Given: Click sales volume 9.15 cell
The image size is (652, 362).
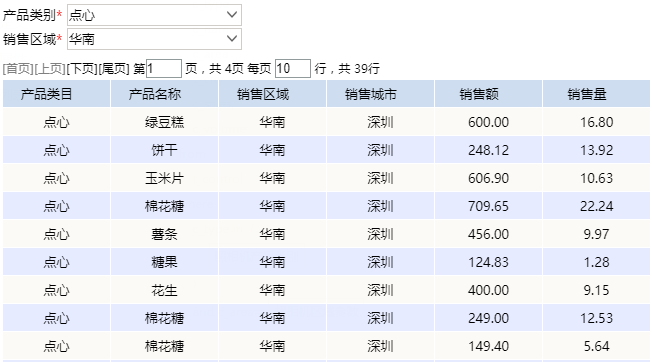Looking at the screenshot, I should tap(596, 290).
